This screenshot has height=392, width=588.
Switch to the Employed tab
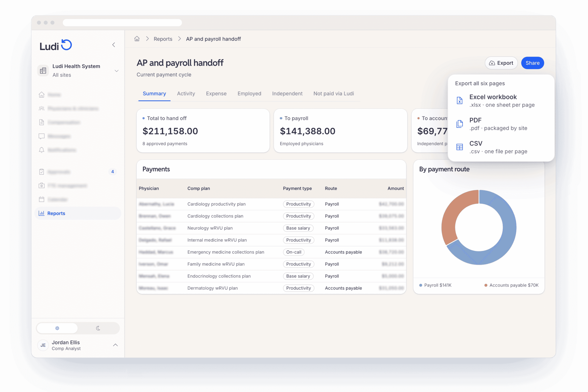coord(249,93)
